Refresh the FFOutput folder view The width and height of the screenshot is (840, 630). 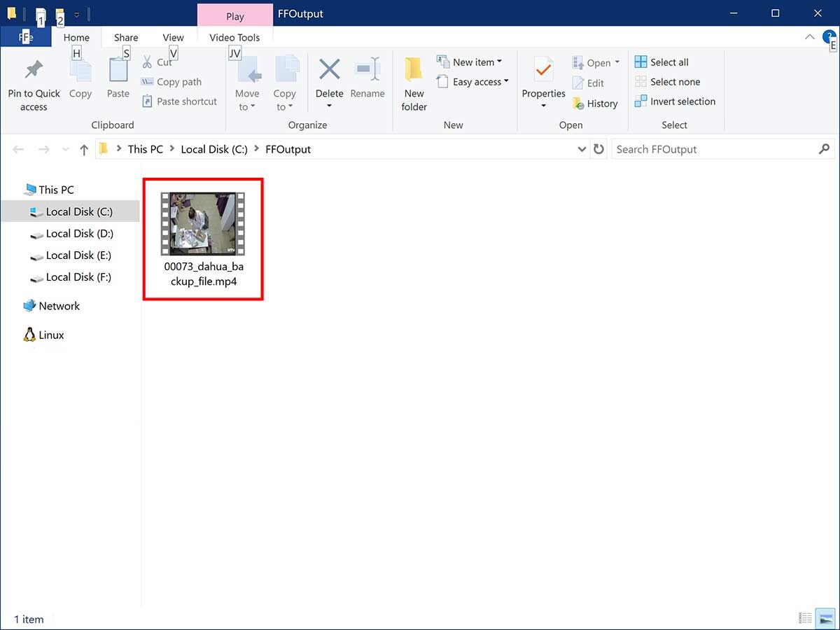coord(598,149)
